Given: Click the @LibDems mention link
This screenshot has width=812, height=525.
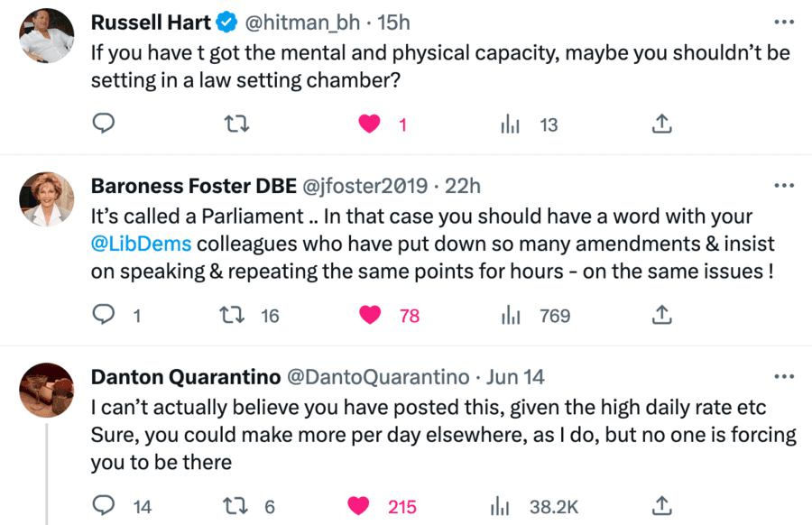Looking at the screenshot, I should [x=140, y=244].
